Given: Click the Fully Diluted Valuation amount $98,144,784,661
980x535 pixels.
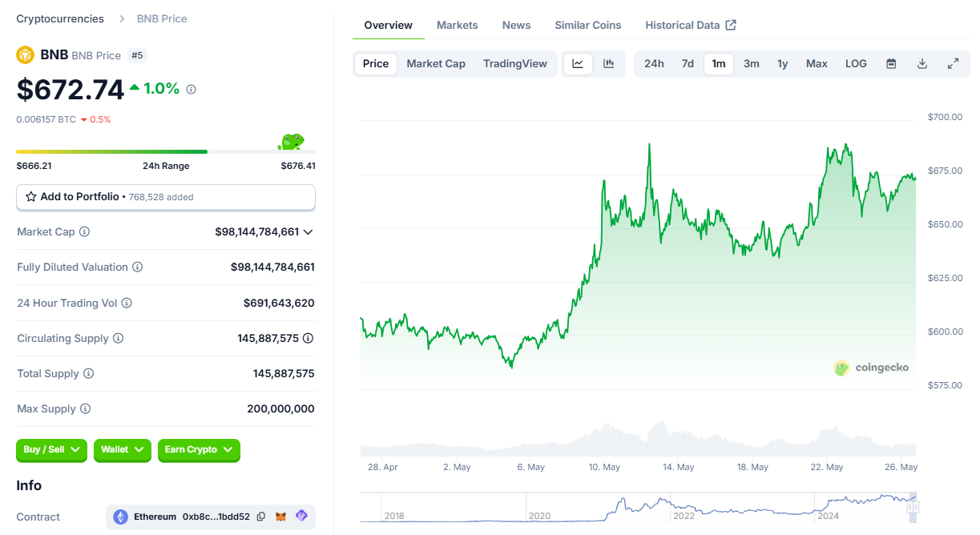Looking at the screenshot, I should pos(272,267).
